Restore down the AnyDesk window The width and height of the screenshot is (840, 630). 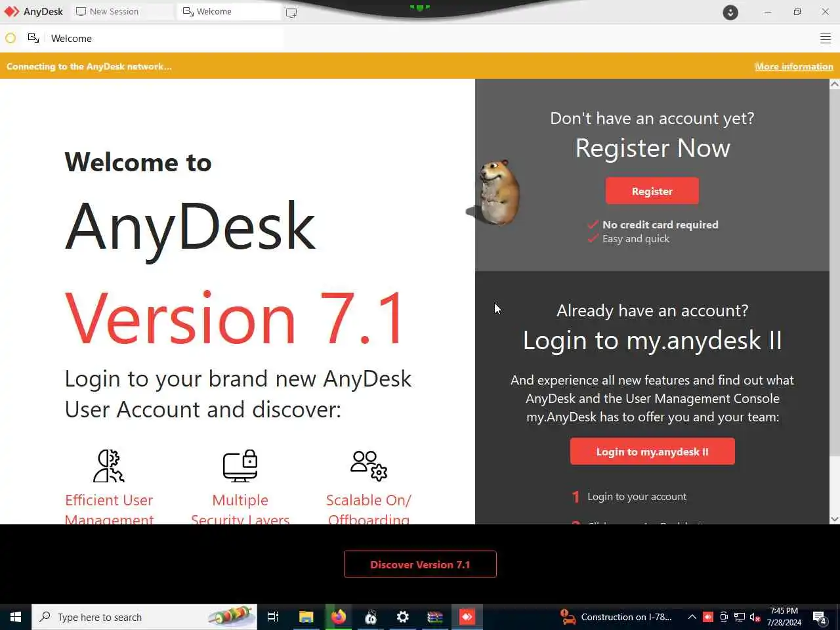click(797, 12)
